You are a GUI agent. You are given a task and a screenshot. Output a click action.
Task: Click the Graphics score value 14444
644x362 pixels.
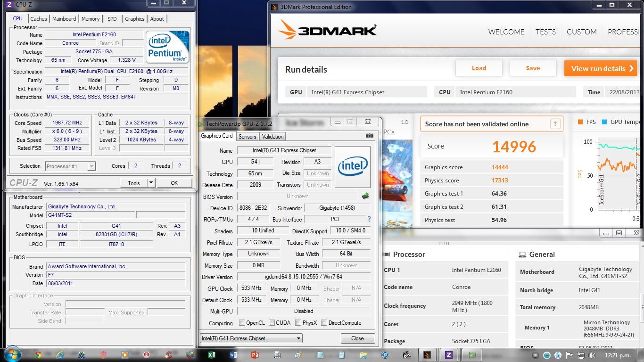coord(500,167)
